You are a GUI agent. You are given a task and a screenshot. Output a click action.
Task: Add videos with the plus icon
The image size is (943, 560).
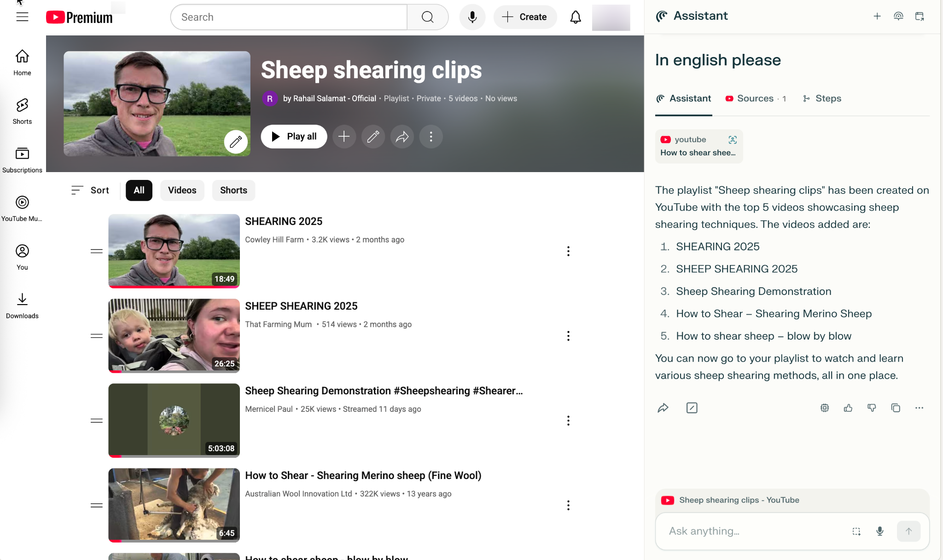point(344,137)
